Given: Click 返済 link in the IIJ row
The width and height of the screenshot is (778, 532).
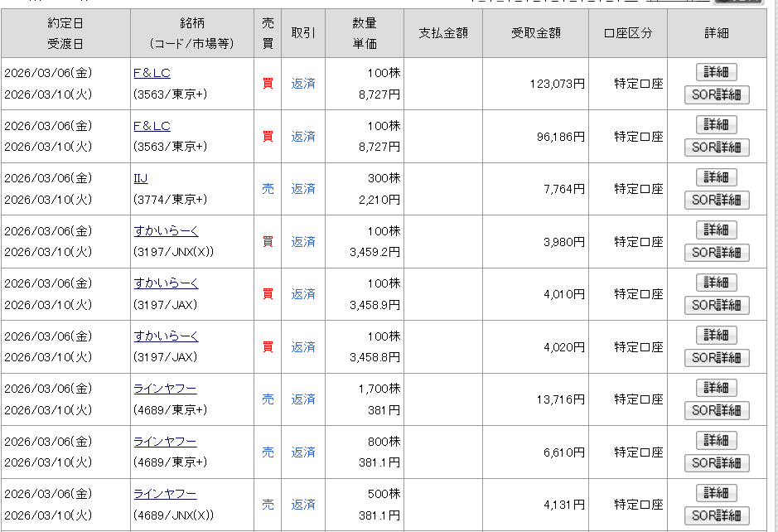Looking at the screenshot, I should tap(303, 189).
